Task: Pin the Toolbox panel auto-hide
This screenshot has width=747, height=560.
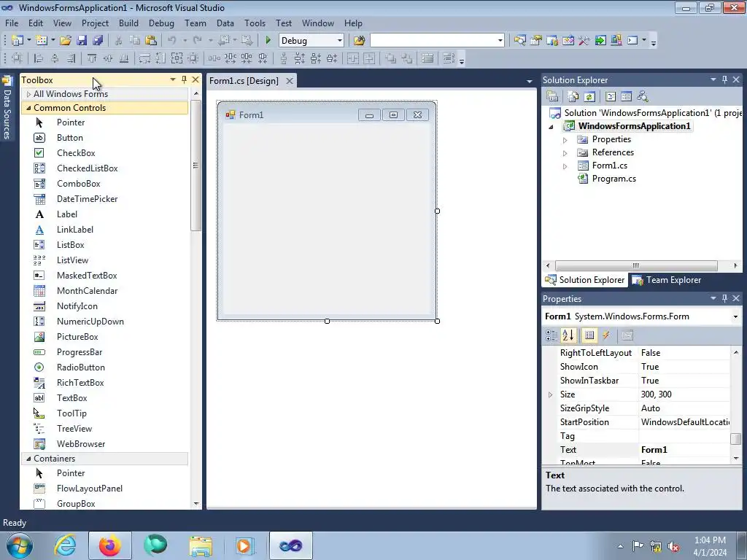Action: tap(184, 79)
